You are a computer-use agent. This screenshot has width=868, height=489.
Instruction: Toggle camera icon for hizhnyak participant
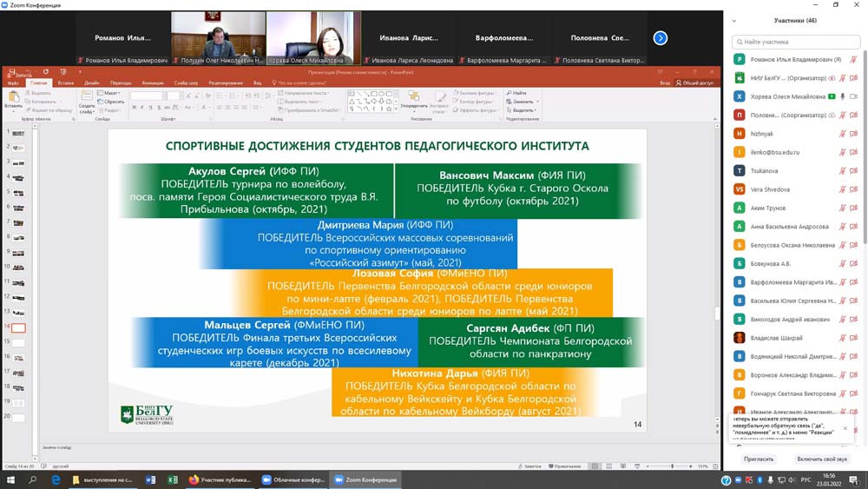click(854, 134)
